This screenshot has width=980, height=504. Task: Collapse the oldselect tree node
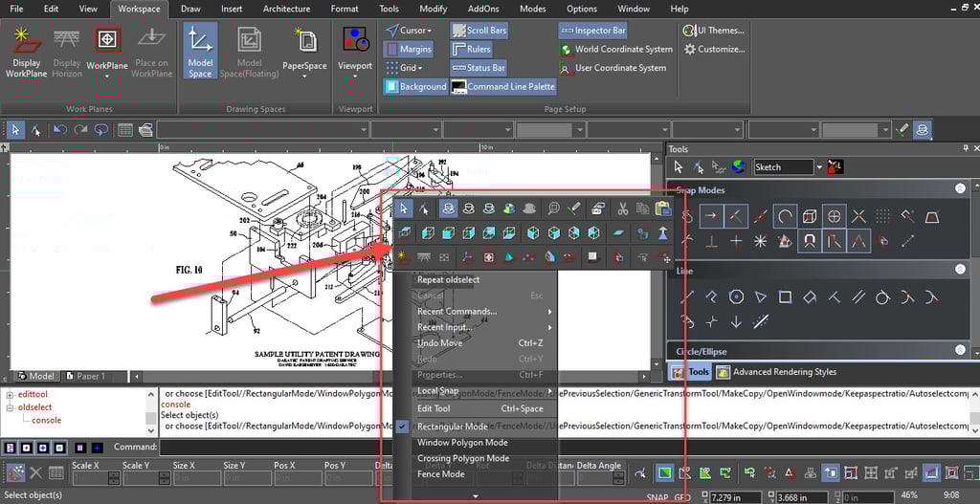pyautogui.click(x=10, y=407)
